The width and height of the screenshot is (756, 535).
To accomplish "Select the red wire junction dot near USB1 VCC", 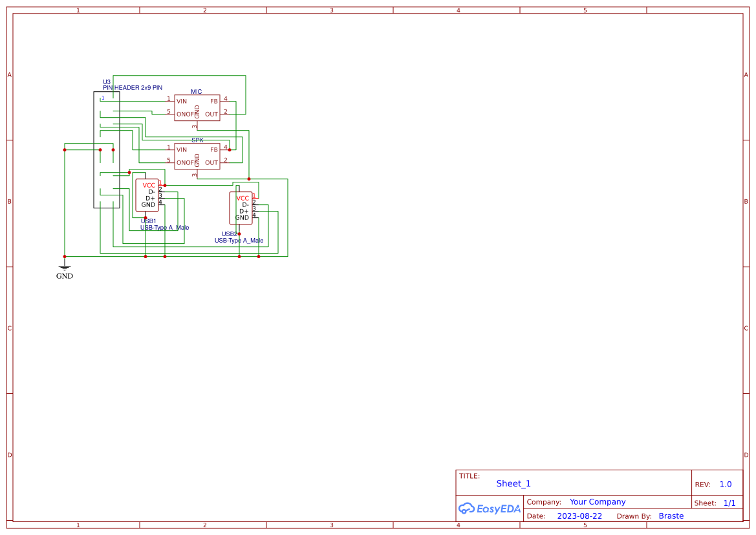I will point(165,185).
